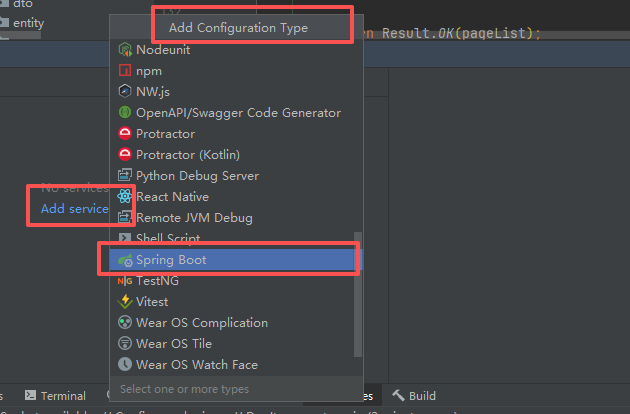The height and width of the screenshot is (414, 630).
Task: Click the Add service link
Action: [75, 209]
